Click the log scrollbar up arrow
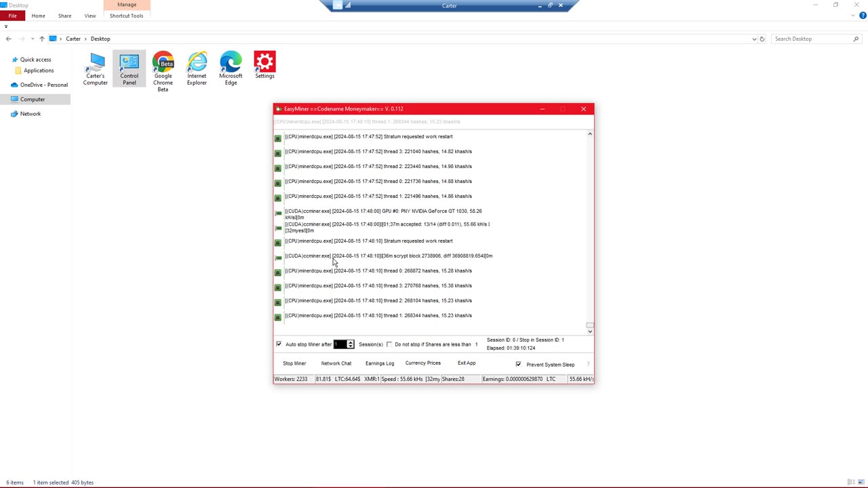This screenshot has height=488, width=868. click(x=590, y=134)
